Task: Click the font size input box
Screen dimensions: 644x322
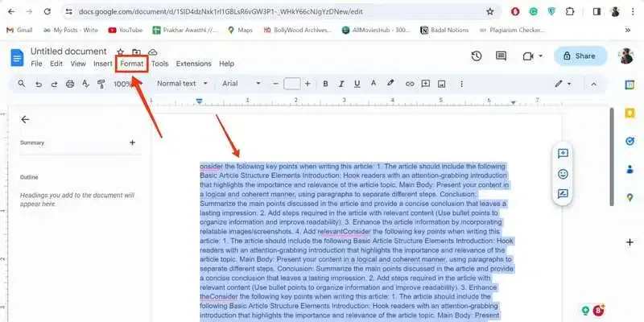Action: click(292, 84)
